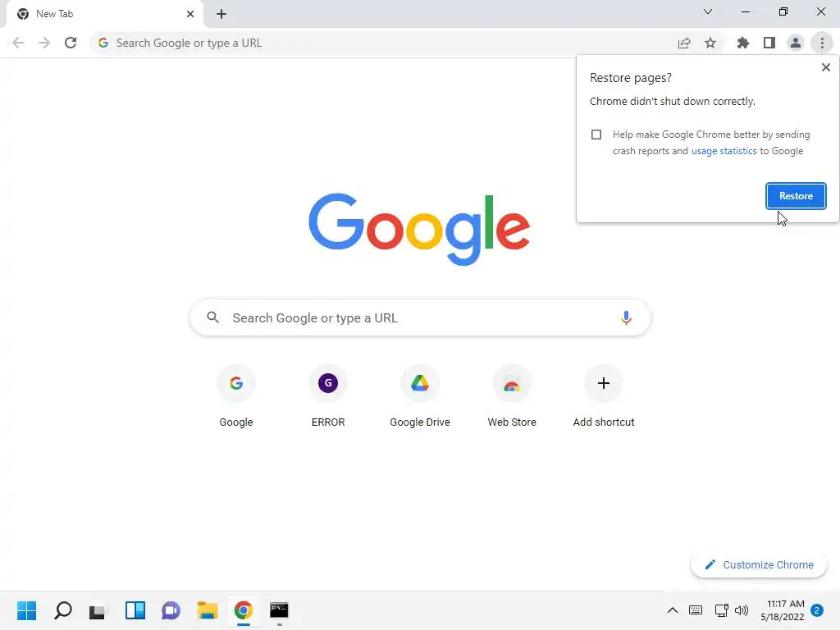Show hidden system tray icons
Screen dimensions: 840x630
673,610
